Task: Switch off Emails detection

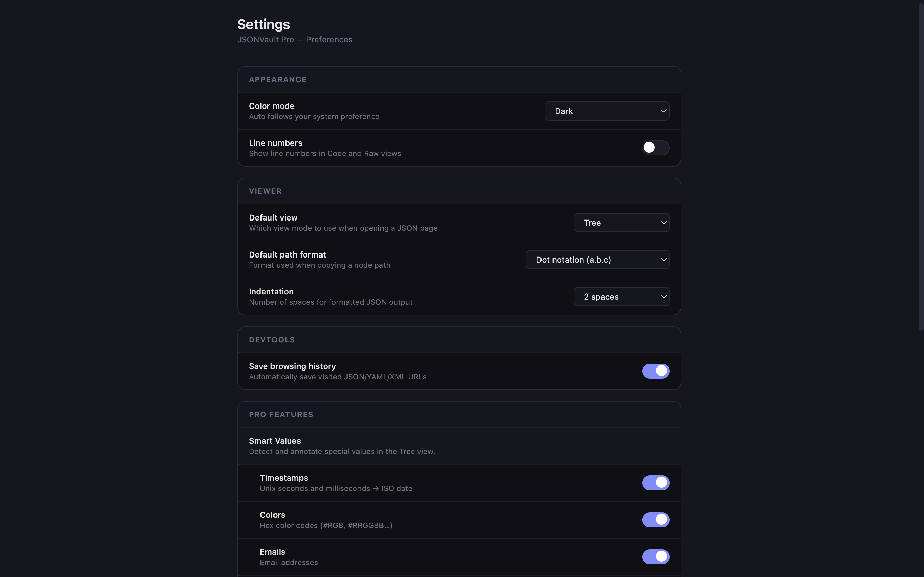Action: pyautogui.click(x=655, y=557)
